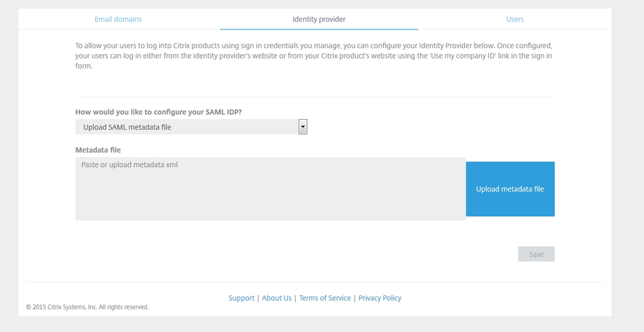Click the 'Paste or upload metadata xml' placeholder

[129, 165]
